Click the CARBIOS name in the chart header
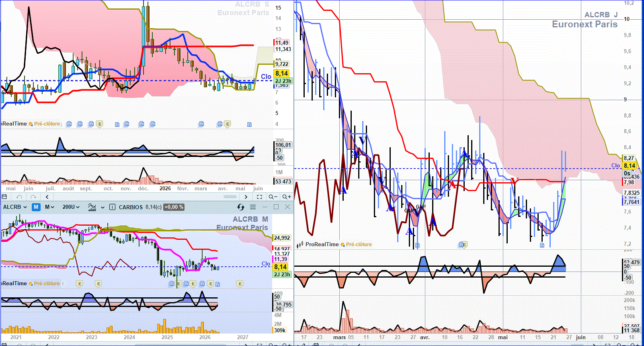 click(x=131, y=207)
